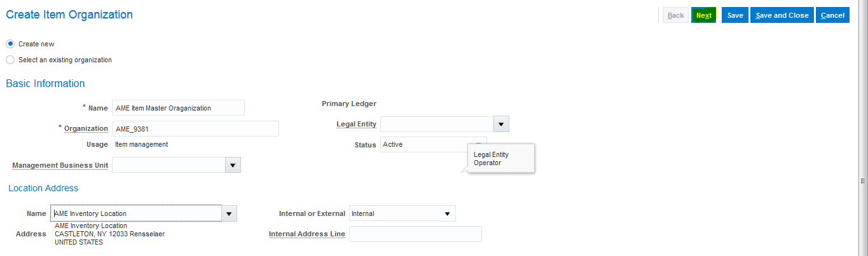
Task: Select the Create new radio option
Action: pyautogui.click(x=10, y=44)
